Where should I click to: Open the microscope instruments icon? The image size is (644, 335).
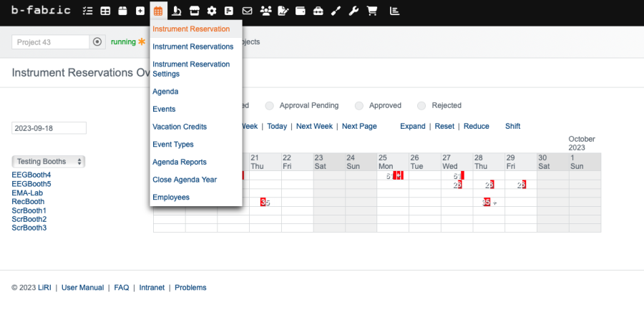point(176,11)
